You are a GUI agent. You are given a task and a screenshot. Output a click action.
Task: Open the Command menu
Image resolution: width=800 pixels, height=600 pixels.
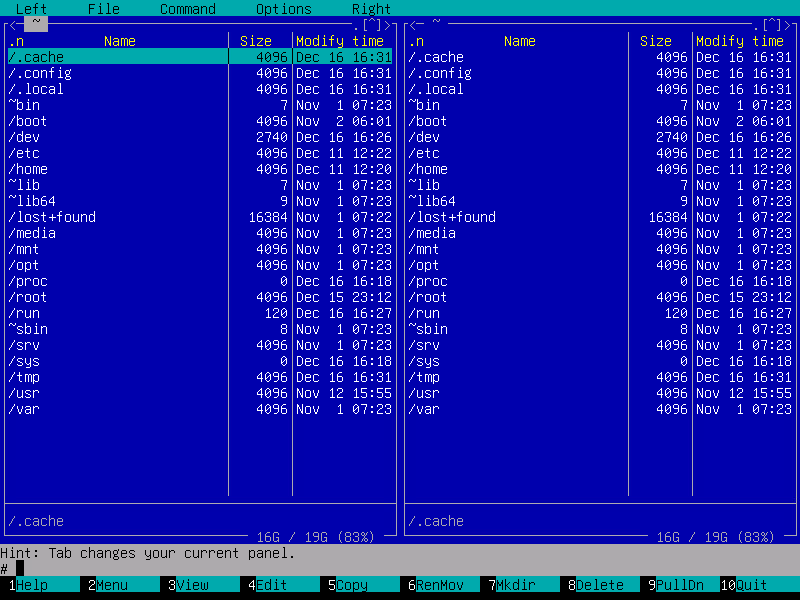186,8
